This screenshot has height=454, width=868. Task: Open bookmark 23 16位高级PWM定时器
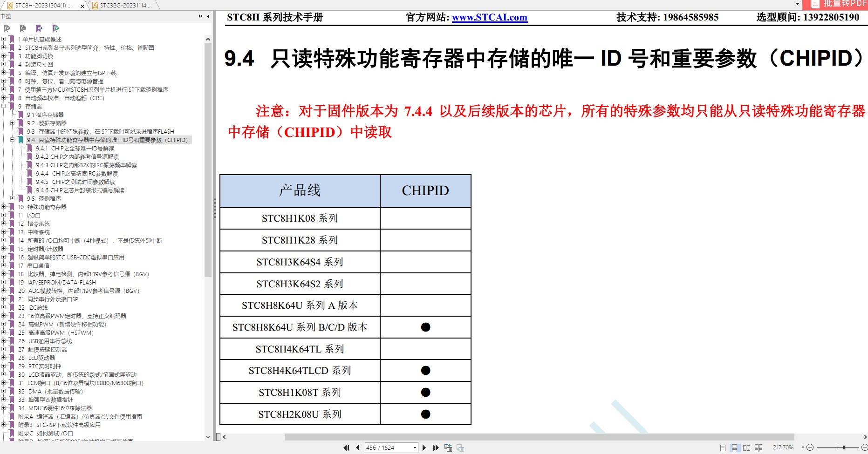[72, 316]
